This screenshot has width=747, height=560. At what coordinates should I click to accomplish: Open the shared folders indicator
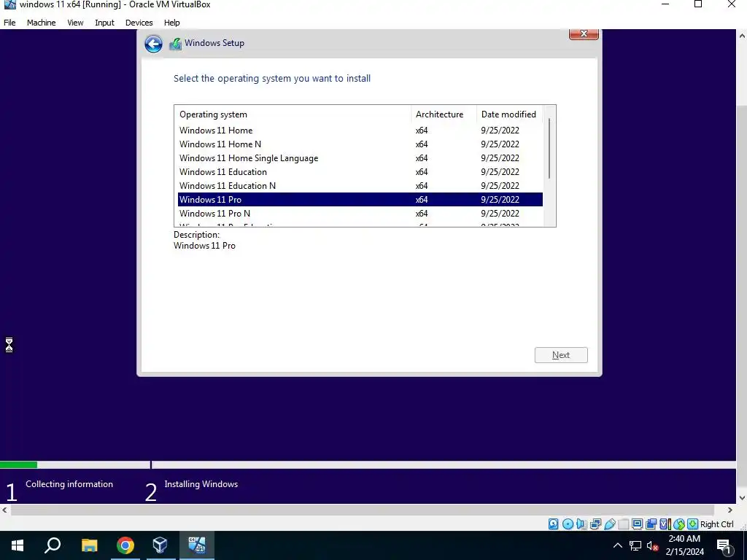tap(623, 524)
